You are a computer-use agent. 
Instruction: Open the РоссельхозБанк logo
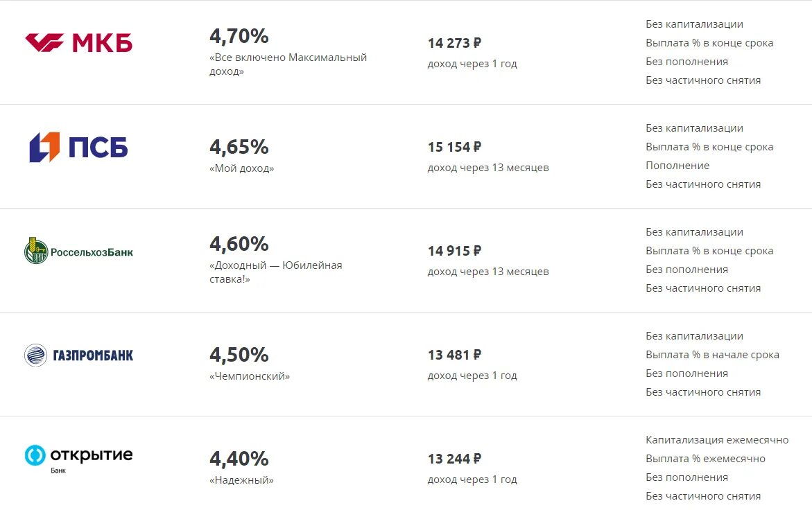(78, 251)
